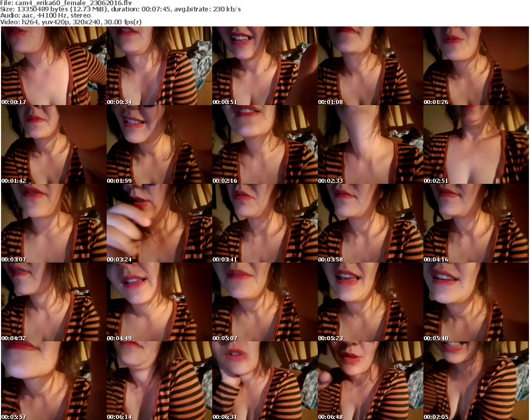Viewport: 530px width, 420px height.
Task: Select the thumbnail stamped 00:00:17
Action: click(54, 66)
